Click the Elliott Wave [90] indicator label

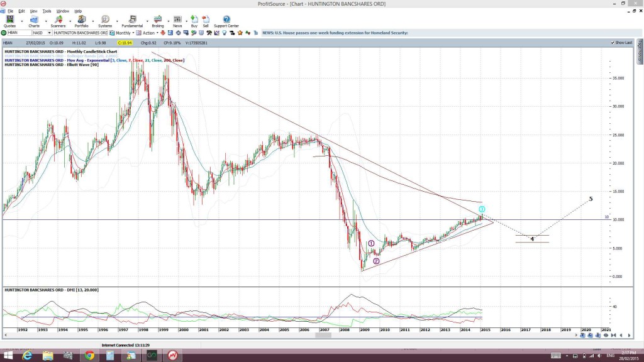click(x=52, y=65)
